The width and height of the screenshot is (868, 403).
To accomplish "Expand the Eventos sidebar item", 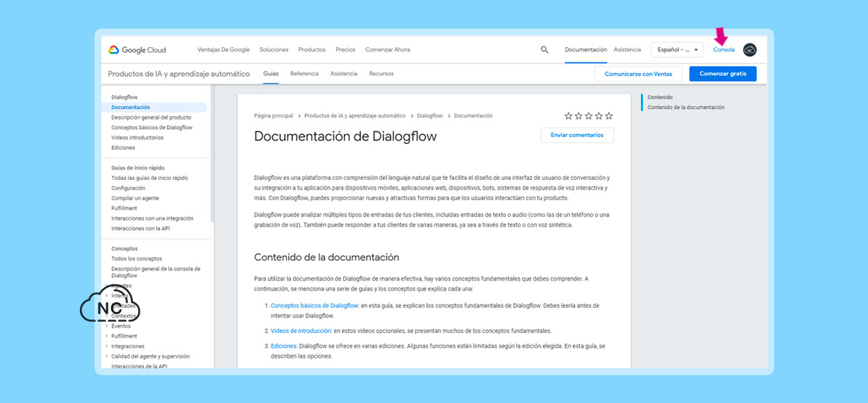I will click(x=107, y=326).
